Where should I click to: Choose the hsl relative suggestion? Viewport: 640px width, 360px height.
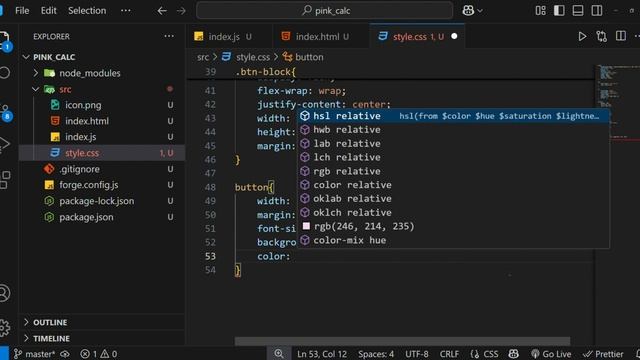[x=453, y=116]
